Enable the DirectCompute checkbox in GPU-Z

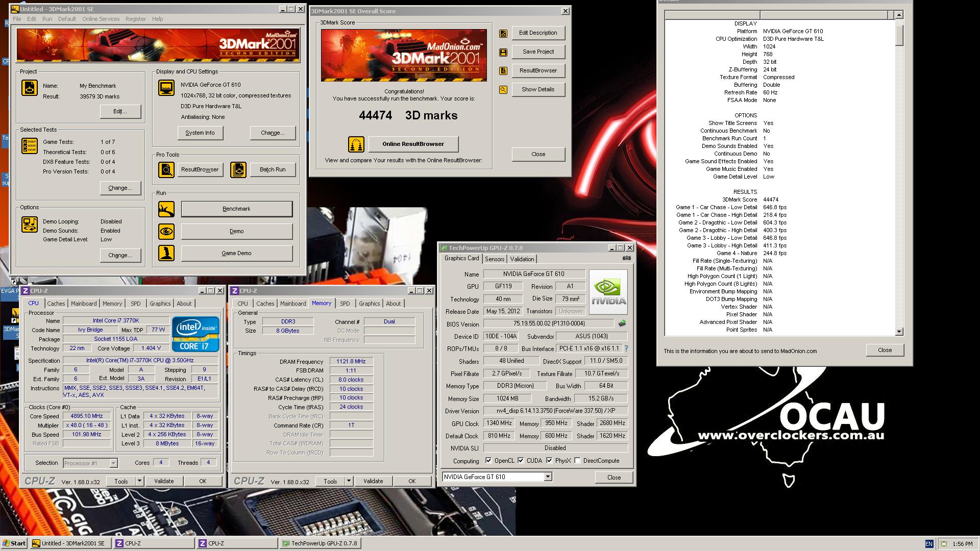coord(577,460)
